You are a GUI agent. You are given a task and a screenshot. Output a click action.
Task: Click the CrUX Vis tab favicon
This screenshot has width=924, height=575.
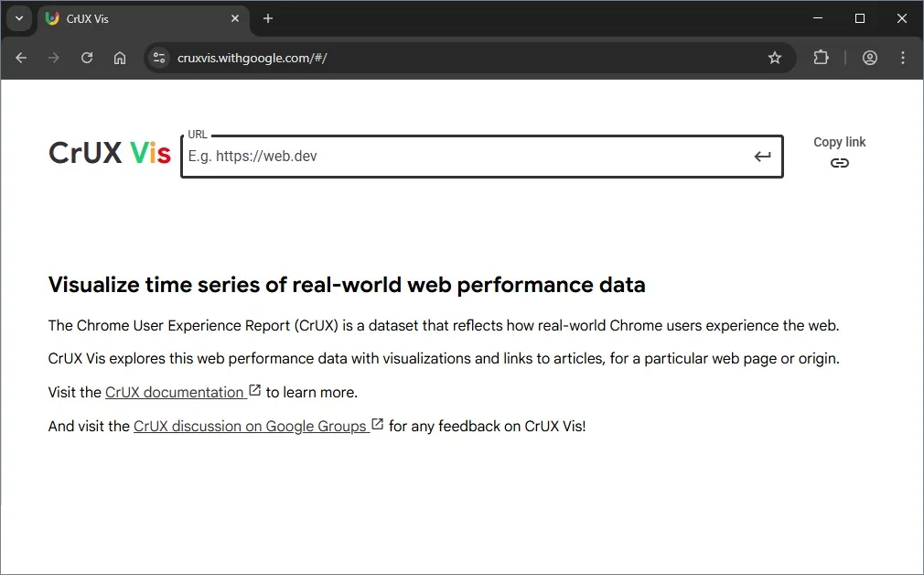(52, 19)
